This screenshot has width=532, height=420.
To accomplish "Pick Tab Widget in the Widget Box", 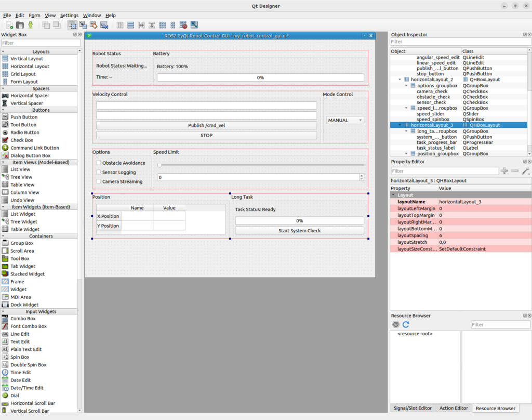I will (x=23, y=266).
